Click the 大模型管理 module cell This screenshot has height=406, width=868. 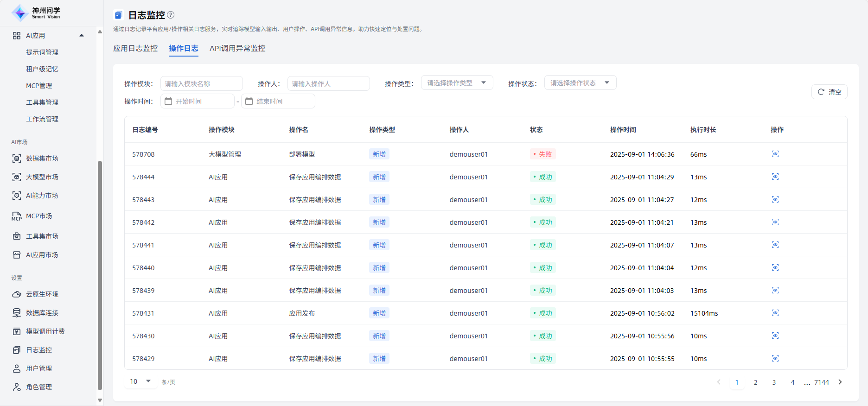pos(225,154)
